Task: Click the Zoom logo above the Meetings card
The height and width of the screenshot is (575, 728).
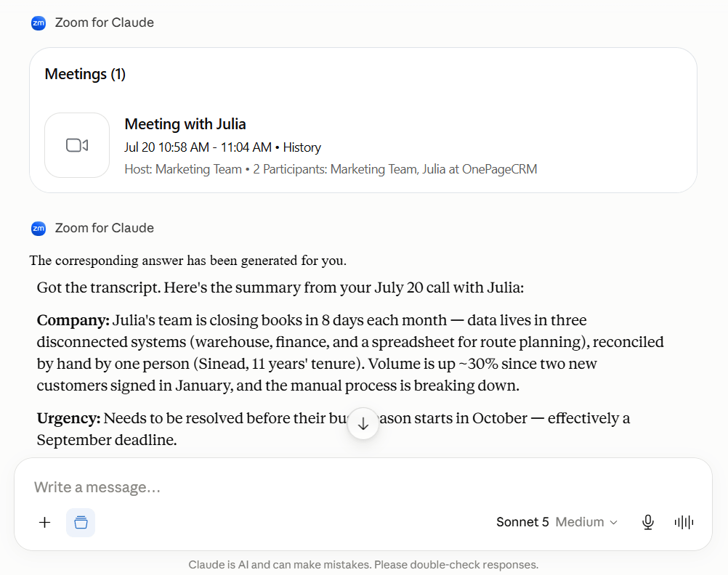Action: (39, 23)
